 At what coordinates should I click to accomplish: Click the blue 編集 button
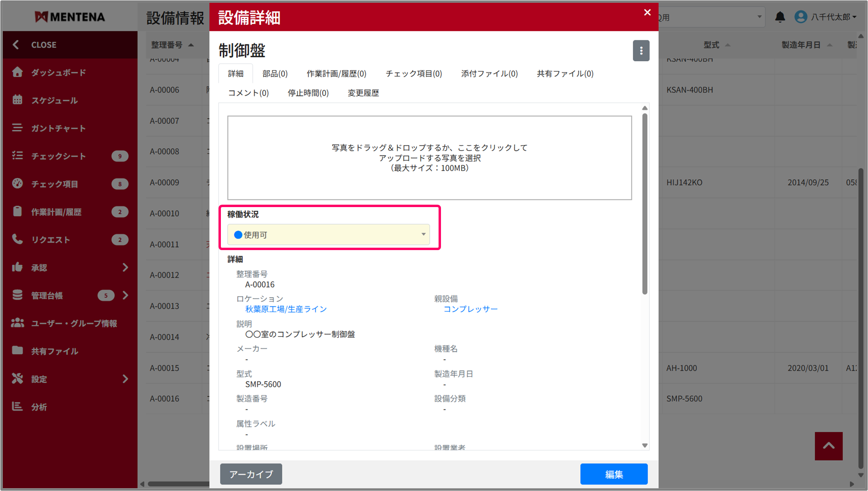613,474
